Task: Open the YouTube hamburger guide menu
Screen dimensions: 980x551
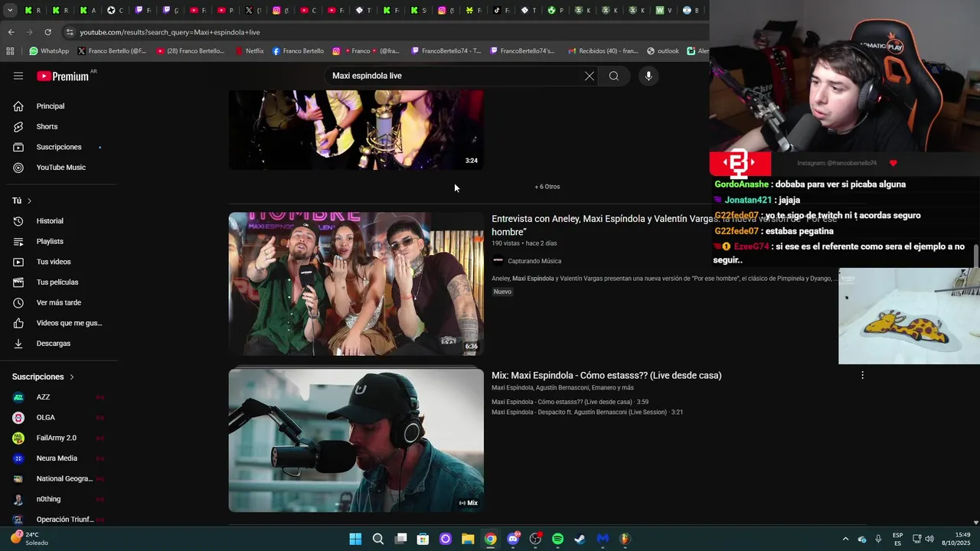Action: 18,76
